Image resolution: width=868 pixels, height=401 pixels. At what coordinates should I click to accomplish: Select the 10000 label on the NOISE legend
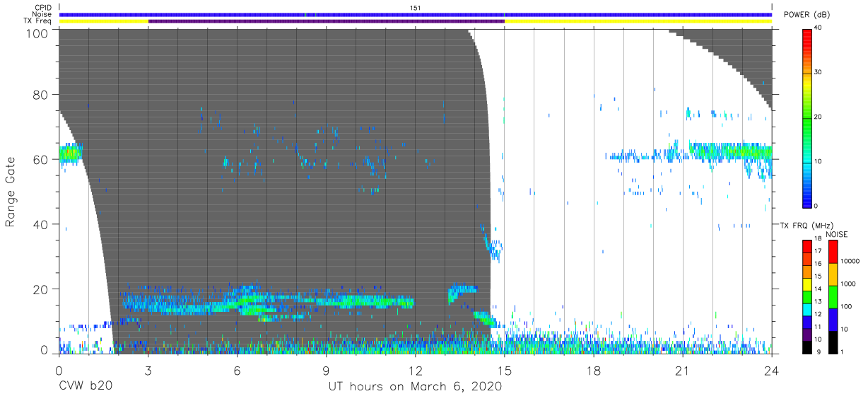coord(851,261)
